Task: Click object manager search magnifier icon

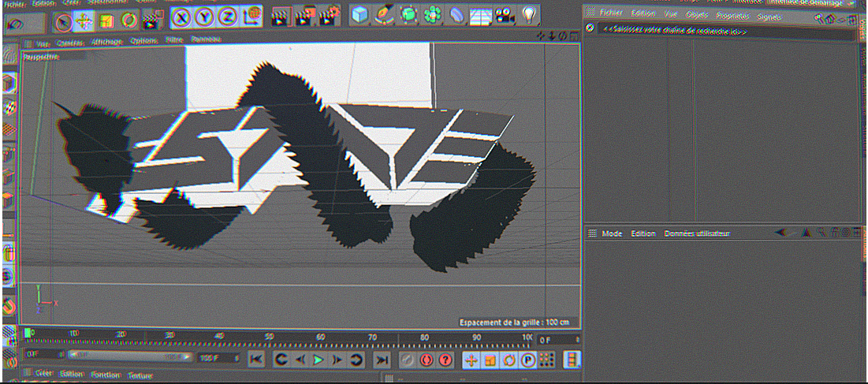Action: [818, 17]
